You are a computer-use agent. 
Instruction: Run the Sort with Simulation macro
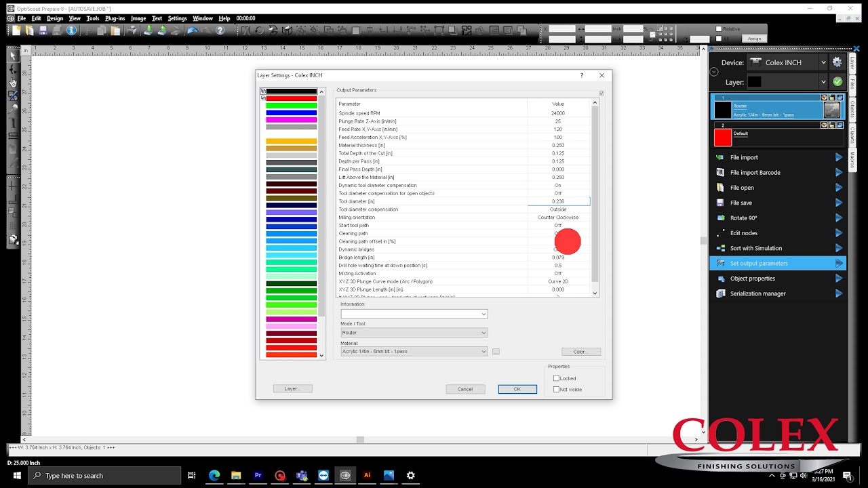pos(778,248)
